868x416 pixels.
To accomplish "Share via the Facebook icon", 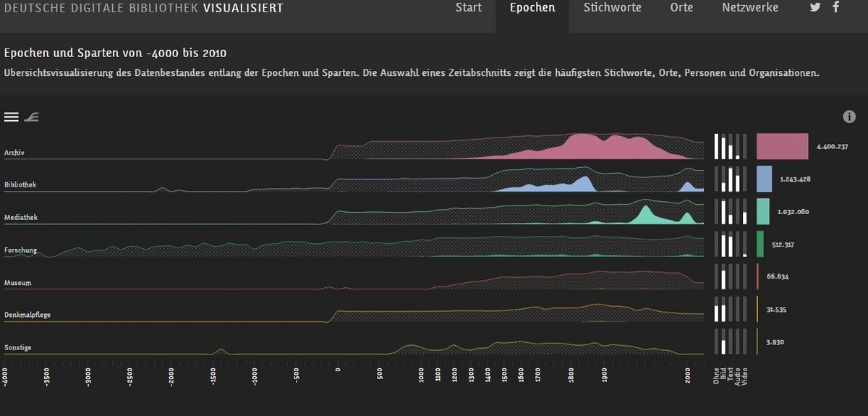I will (836, 8).
